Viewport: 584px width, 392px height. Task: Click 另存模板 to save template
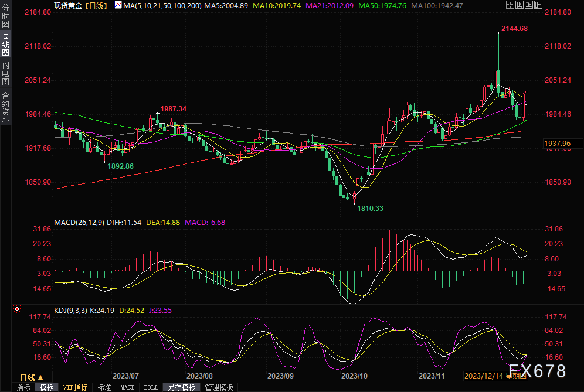pos(181,387)
